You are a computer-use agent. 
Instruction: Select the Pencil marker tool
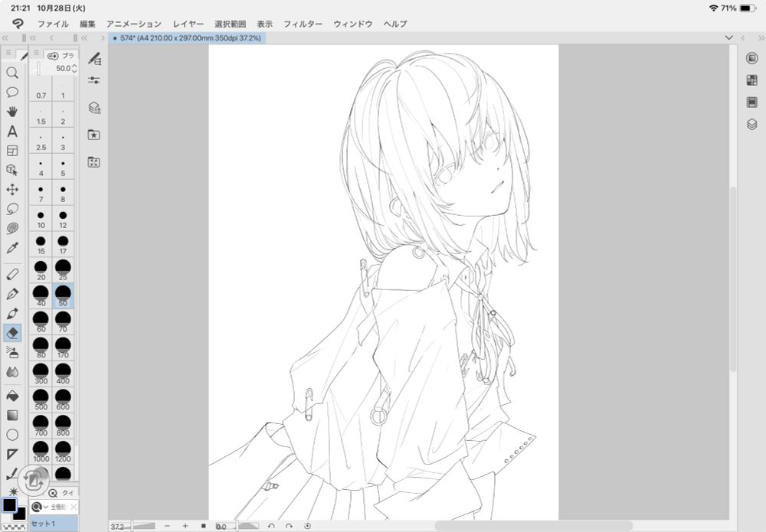coord(12,274)
